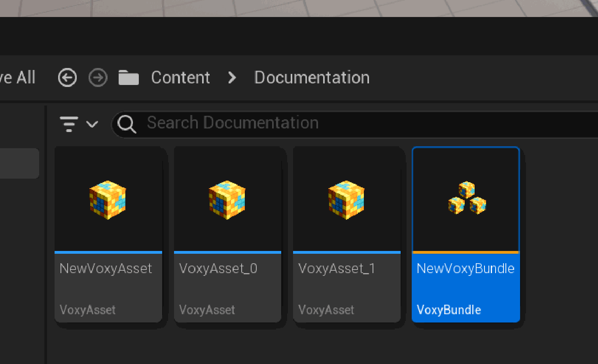Expand the chevron after Content breadcrumb
598x364 pixels.
(232, 78)
